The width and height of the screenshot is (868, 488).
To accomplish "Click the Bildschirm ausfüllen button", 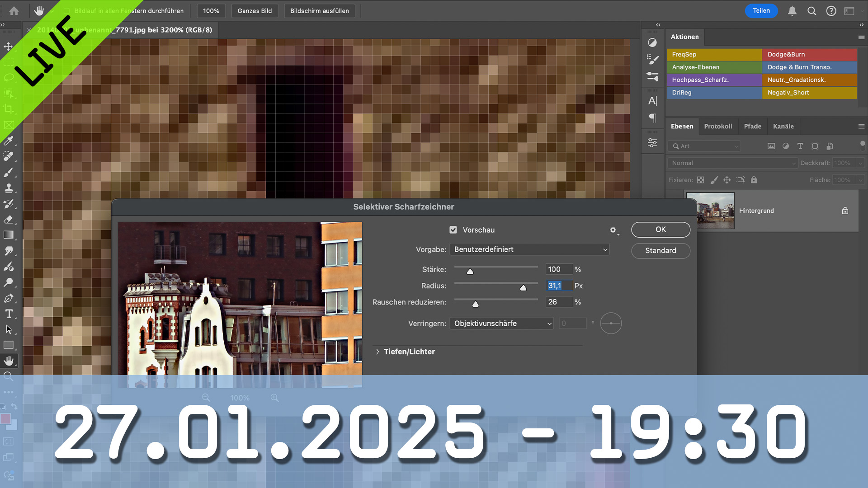I will pyautogui.click(x=319, y=11).
